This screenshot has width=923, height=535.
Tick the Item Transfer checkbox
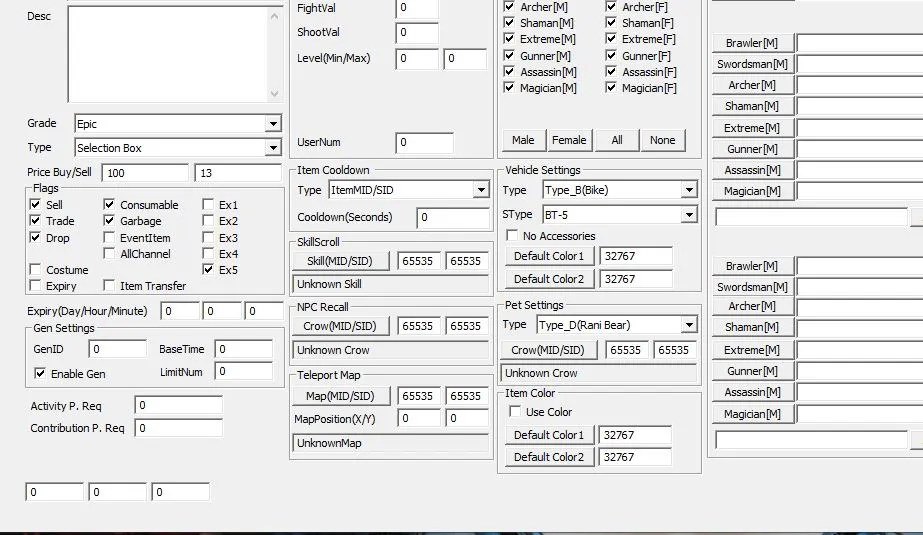pos(109,285)
